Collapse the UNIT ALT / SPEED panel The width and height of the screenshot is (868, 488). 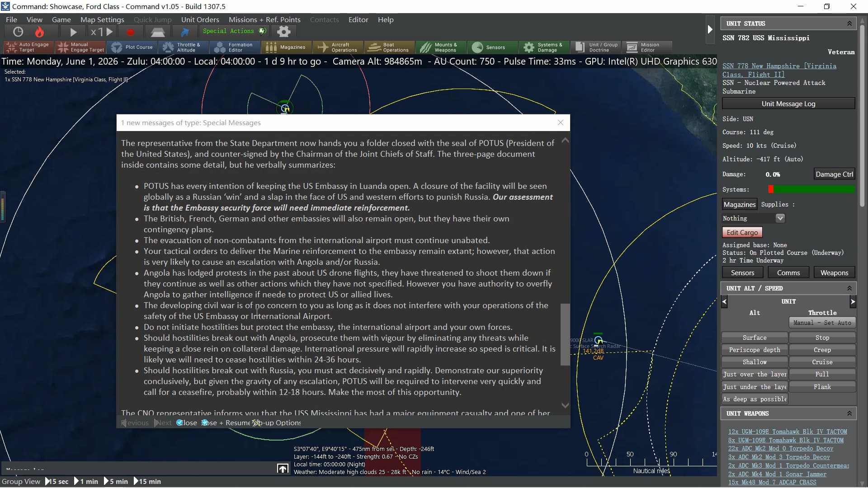(849, 288)
